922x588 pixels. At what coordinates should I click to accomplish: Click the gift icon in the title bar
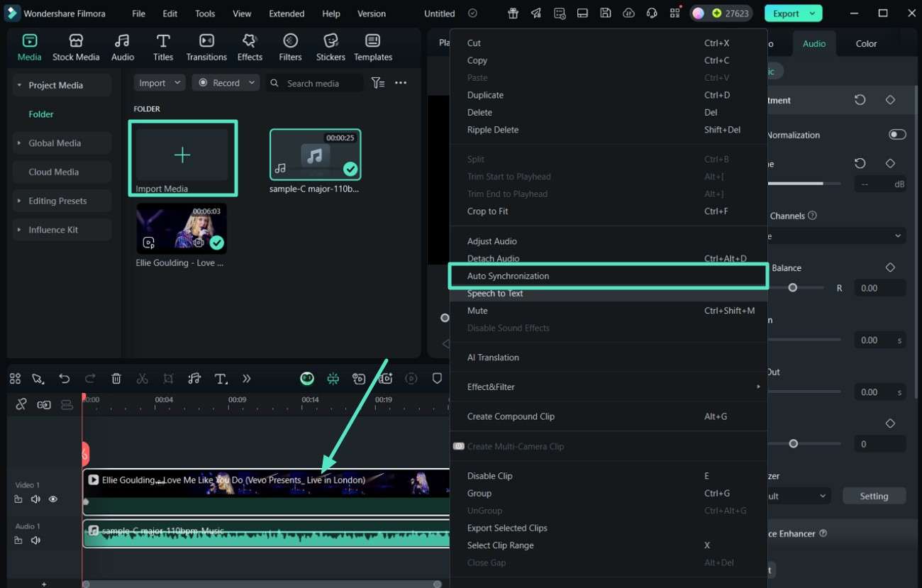click(x=513, y=13)
